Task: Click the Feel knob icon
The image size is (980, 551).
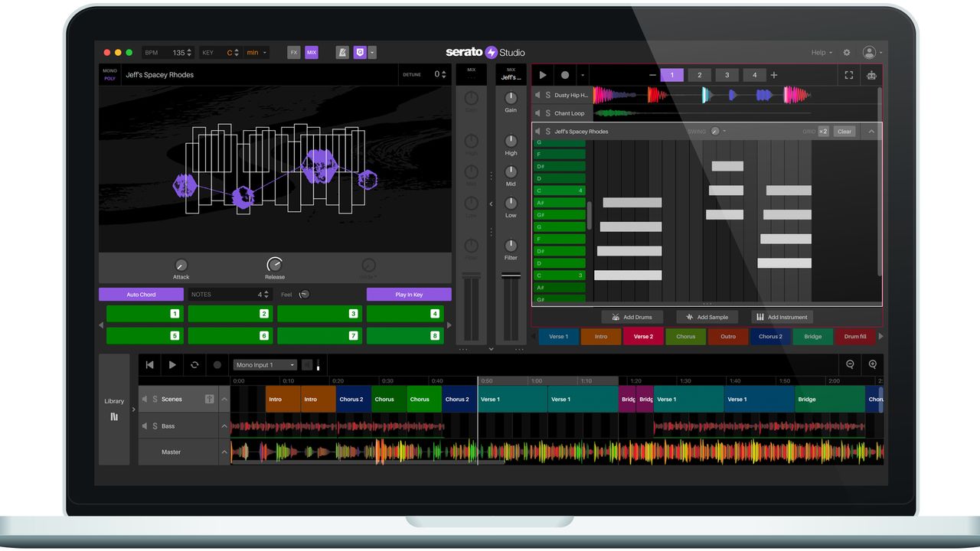Action: click(x=304, y=295)
